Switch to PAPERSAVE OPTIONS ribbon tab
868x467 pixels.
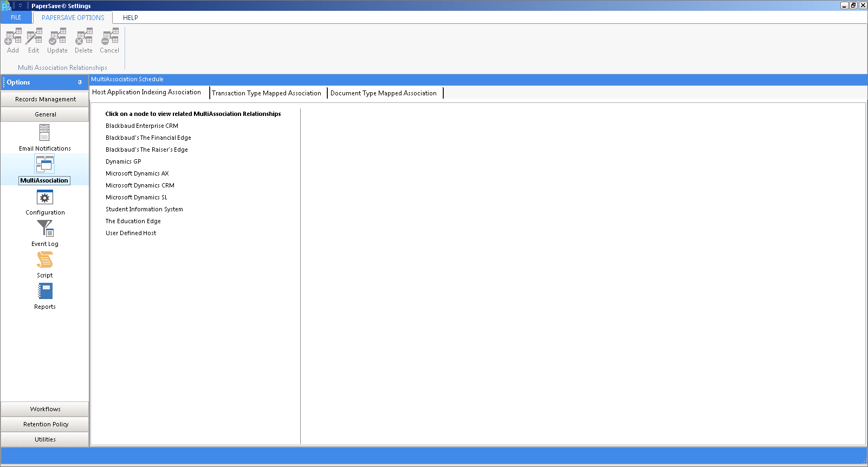point(73,17)
